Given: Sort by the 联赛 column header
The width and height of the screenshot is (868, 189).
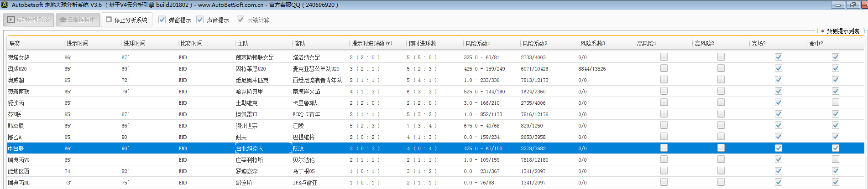Looking at the screenshot, I should pyautogui.click(x=15, y=43).
